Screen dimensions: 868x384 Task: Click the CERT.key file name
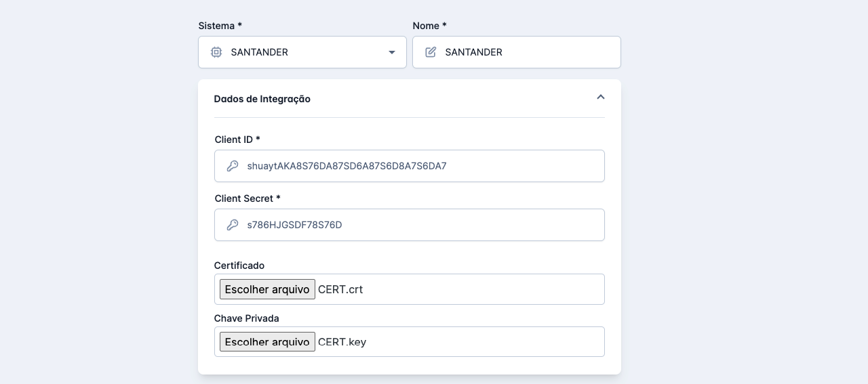[342, 342]
